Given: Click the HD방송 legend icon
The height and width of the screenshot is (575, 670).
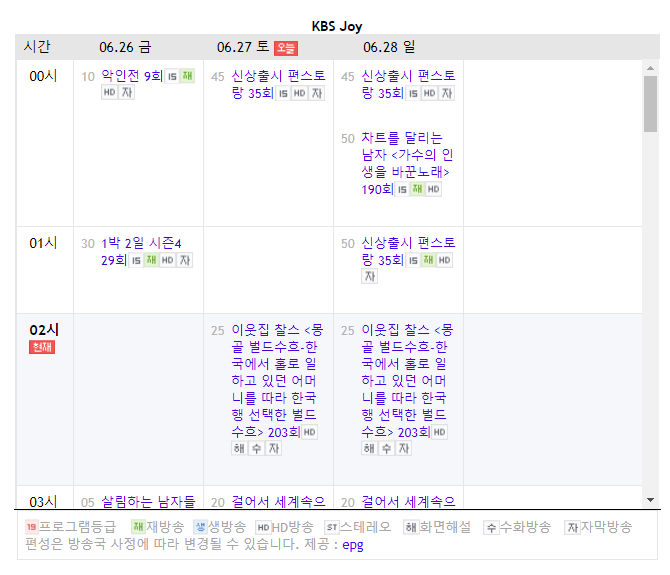Looking at the screenshot, I should 264,528.
